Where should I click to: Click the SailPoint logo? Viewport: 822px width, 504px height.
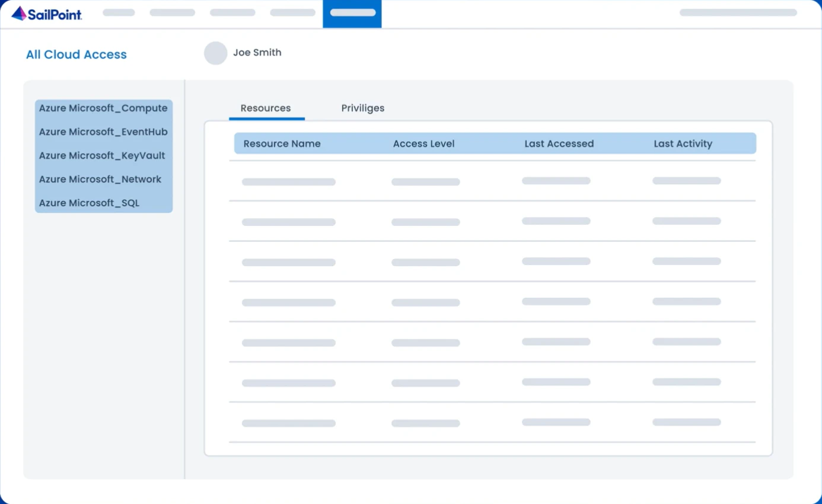coord(47,14)
